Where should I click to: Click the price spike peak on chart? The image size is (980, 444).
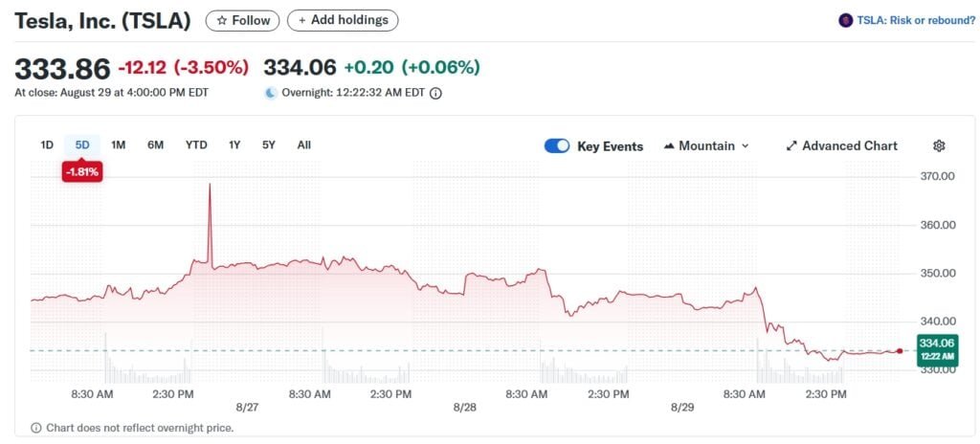click(210, 185)
